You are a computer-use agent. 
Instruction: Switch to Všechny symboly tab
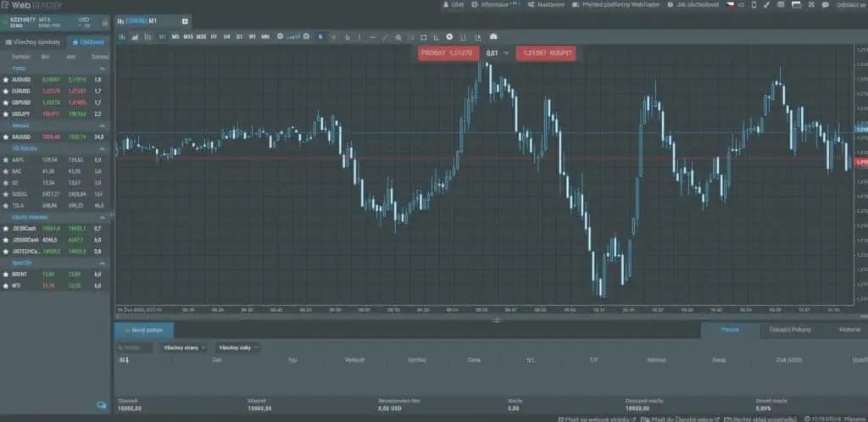(x=33, y=42)
